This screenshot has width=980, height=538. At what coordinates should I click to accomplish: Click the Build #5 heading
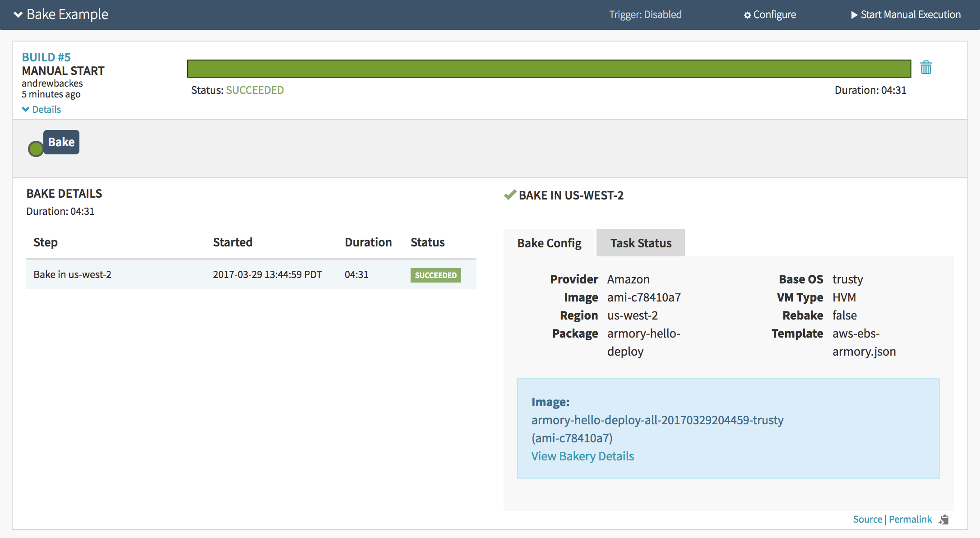pyautogui.click(x=46, y=57)
